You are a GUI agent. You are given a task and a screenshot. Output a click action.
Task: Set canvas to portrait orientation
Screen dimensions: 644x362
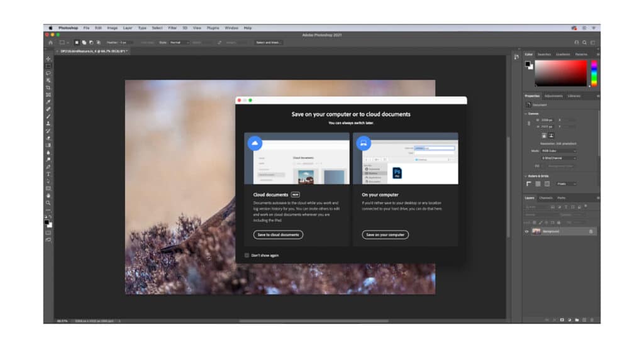click(x=544, y=136)
